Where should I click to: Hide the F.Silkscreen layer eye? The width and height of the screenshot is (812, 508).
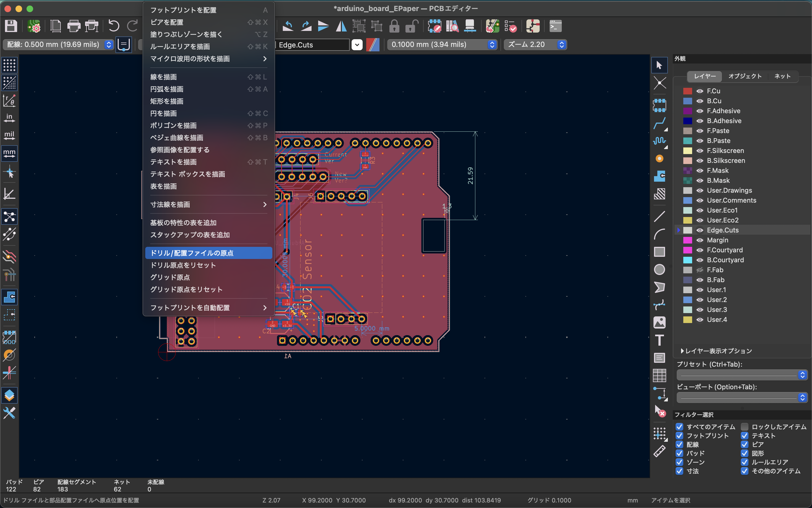click(700, 150)
